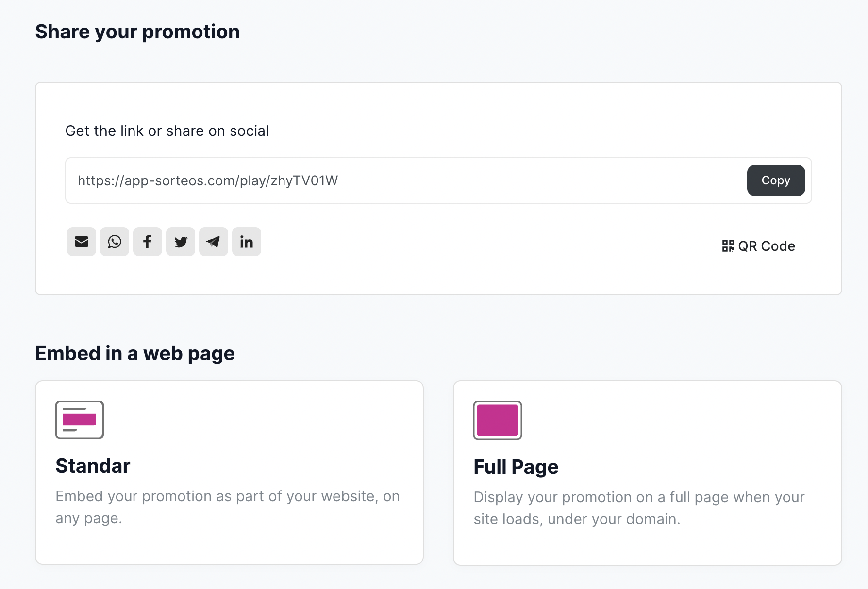The image size is (868, 589).
Task: Click the Standar embed layout icon
Action: 80,420
